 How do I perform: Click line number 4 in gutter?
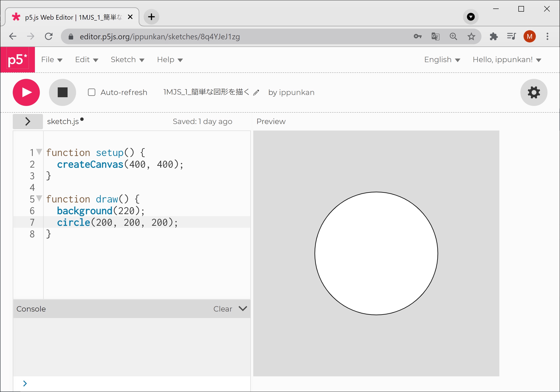point(32,188)
